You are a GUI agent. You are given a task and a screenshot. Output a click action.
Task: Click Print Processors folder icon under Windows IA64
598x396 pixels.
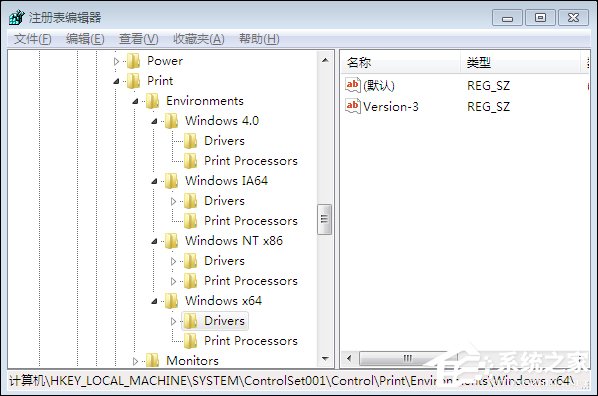click(x=190, y=221)
